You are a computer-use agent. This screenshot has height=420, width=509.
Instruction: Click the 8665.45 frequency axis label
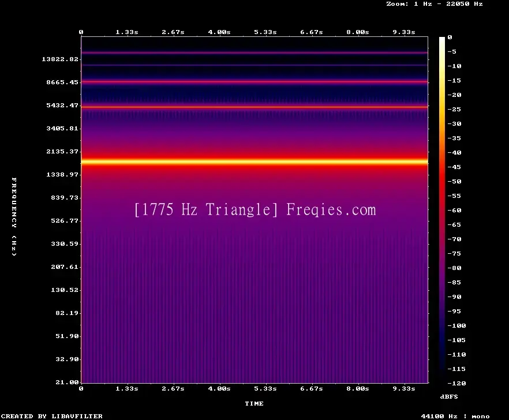(x=62, y=82)
